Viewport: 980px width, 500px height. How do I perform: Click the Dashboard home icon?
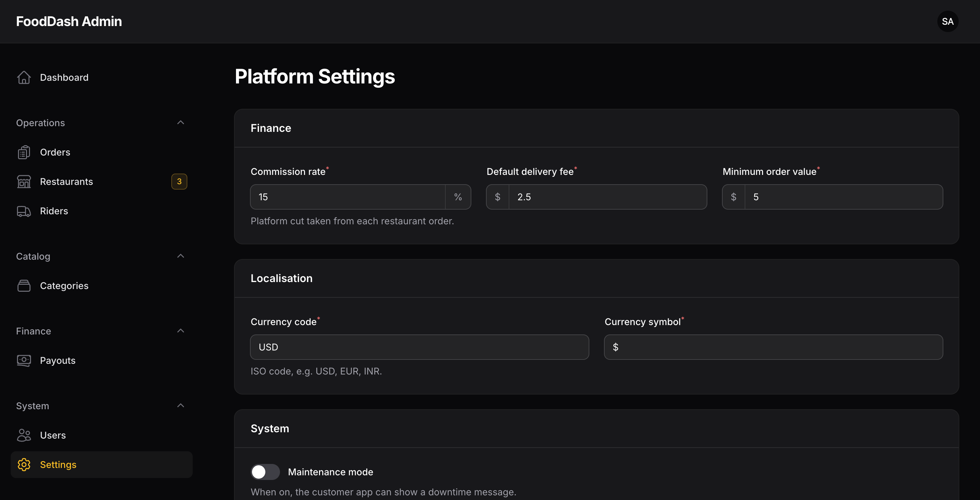tap(24, 77)
